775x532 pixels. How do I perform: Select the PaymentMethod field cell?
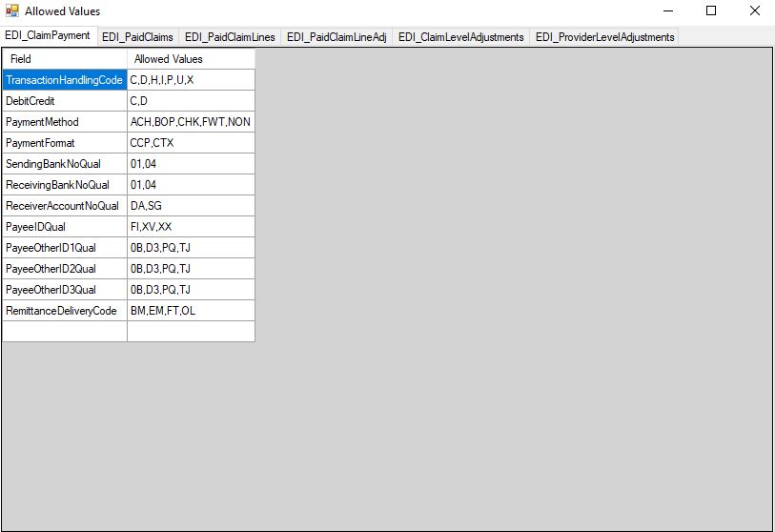click(x=65, y=122)
